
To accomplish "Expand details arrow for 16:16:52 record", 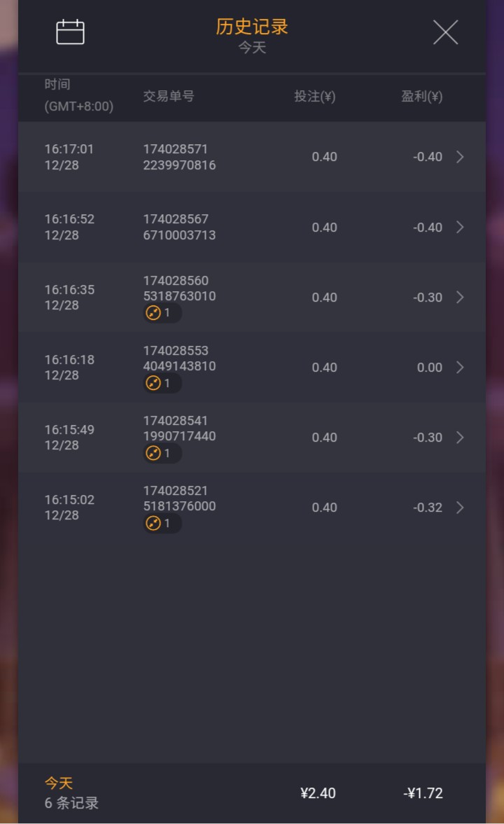I will click(x=460, y=227).
